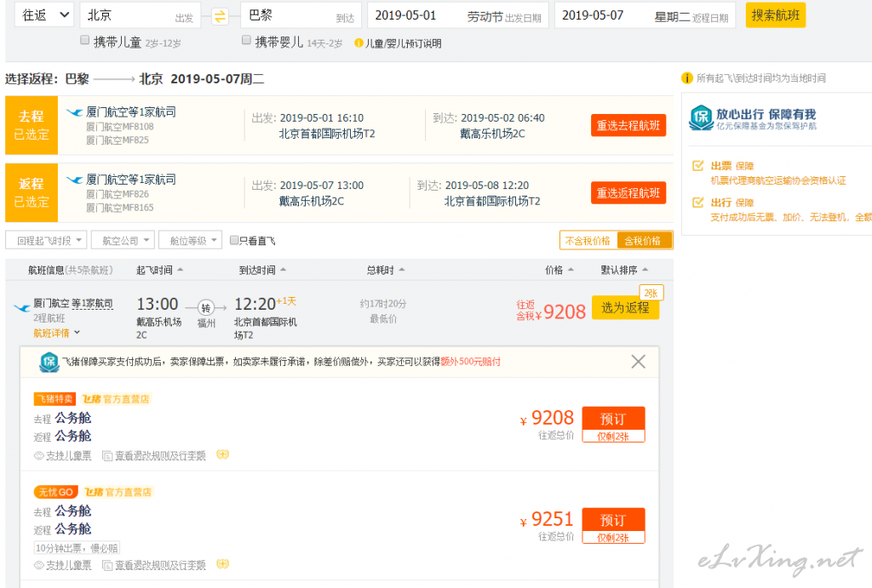Open 儿童/婴儿预订说明 link
The image size is (872, 588).
(x=403, y=43)
